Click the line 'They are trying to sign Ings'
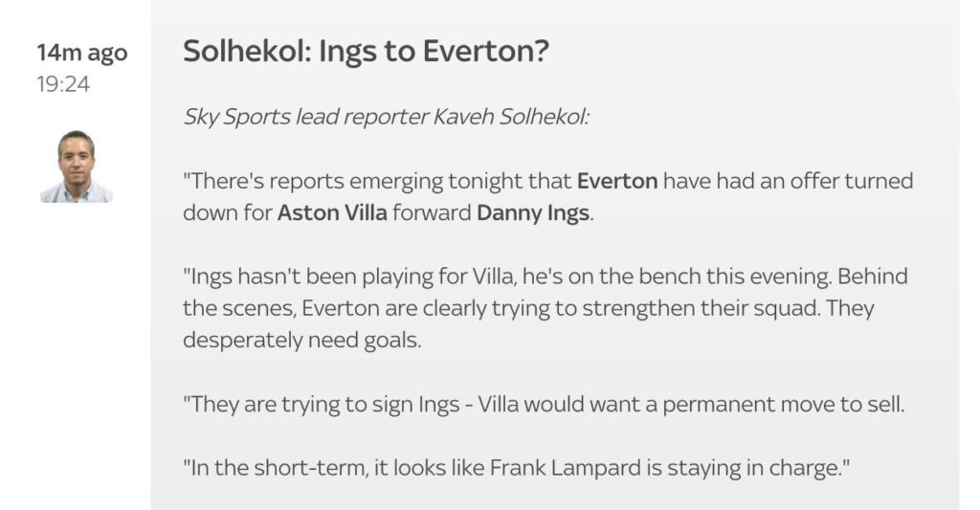 (x=324, y=405)
